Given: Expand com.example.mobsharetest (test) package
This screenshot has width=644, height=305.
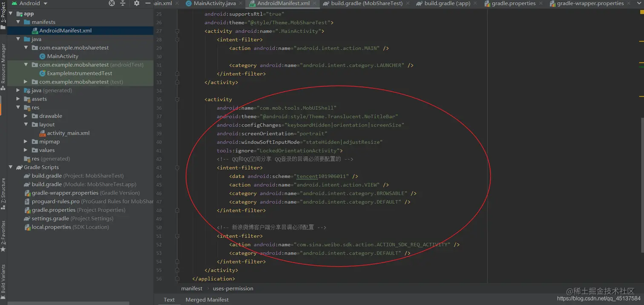Looking at the screenshot, I should pyautogui.click(x=26, y=82).
